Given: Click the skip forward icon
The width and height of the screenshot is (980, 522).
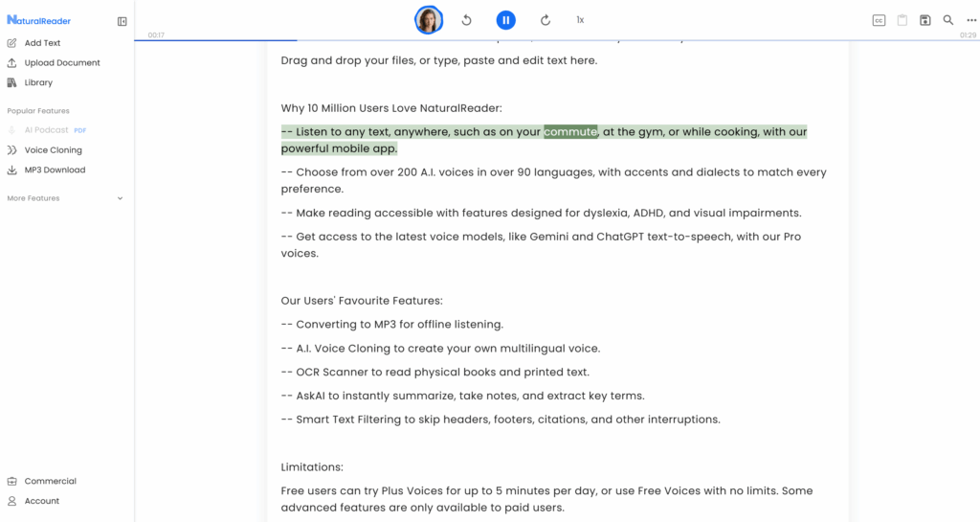Looking at the screenshot, I should coord(546,20).
